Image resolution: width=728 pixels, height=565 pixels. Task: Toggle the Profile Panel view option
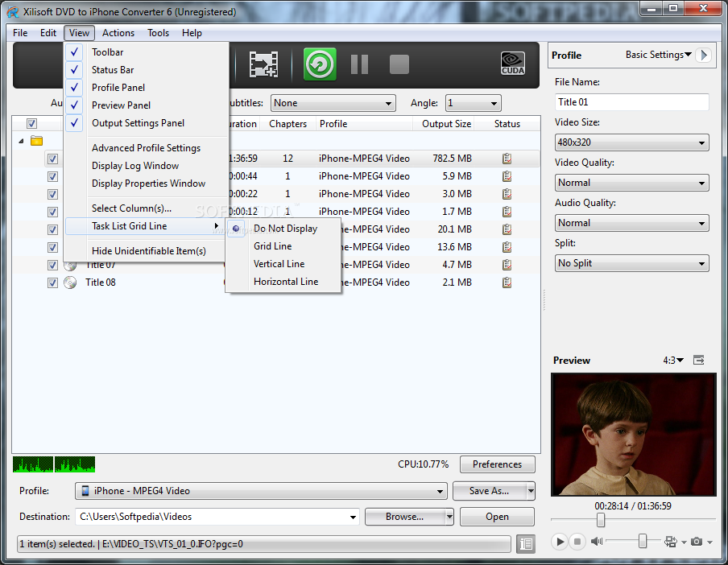tap(146, 87)
